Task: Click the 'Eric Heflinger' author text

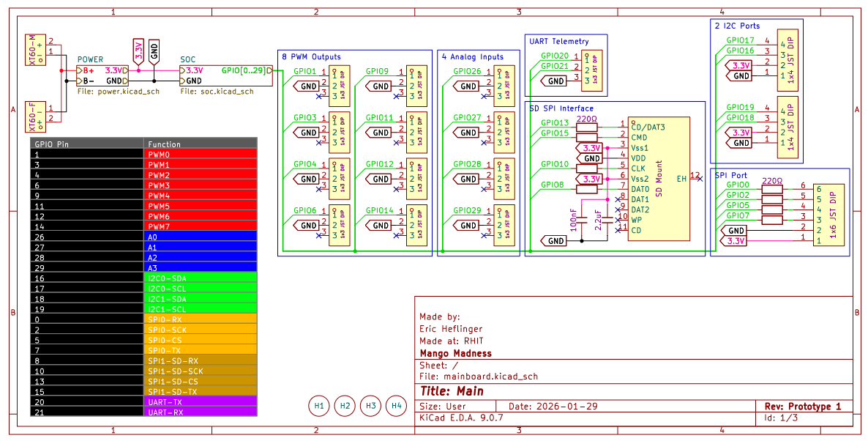Action: pos(451,328)
